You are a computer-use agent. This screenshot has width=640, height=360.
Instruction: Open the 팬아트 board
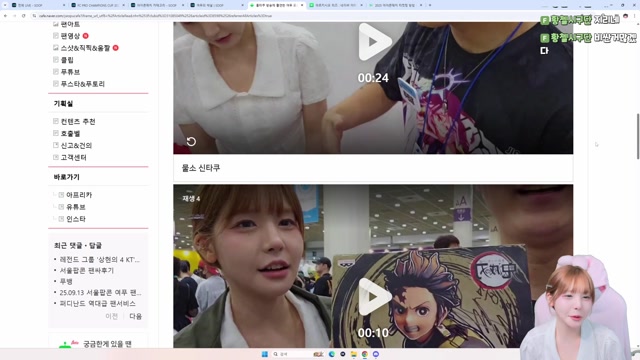tap(70, 24)
